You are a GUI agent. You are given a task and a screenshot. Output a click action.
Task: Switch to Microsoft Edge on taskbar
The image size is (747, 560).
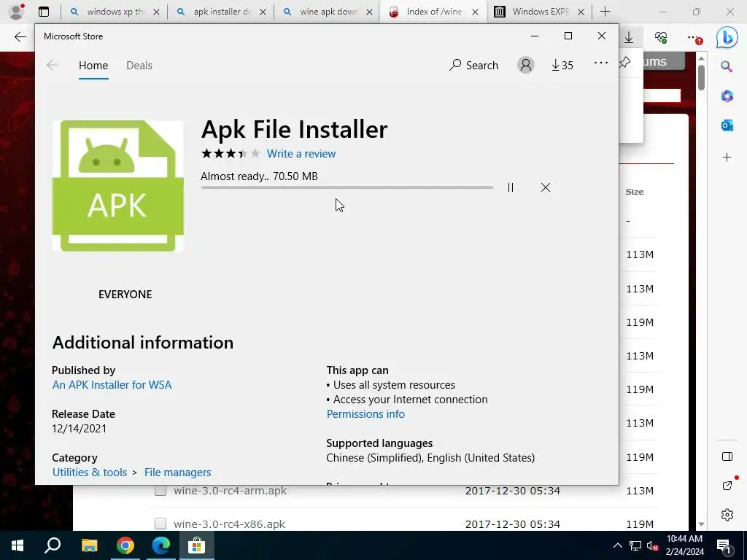point(161,545)
